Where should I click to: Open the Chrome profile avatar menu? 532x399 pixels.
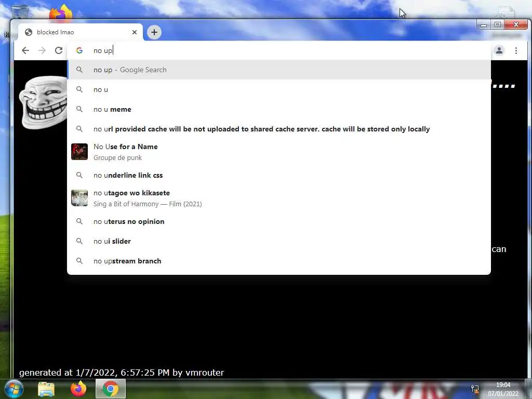[x=499, y=50]
